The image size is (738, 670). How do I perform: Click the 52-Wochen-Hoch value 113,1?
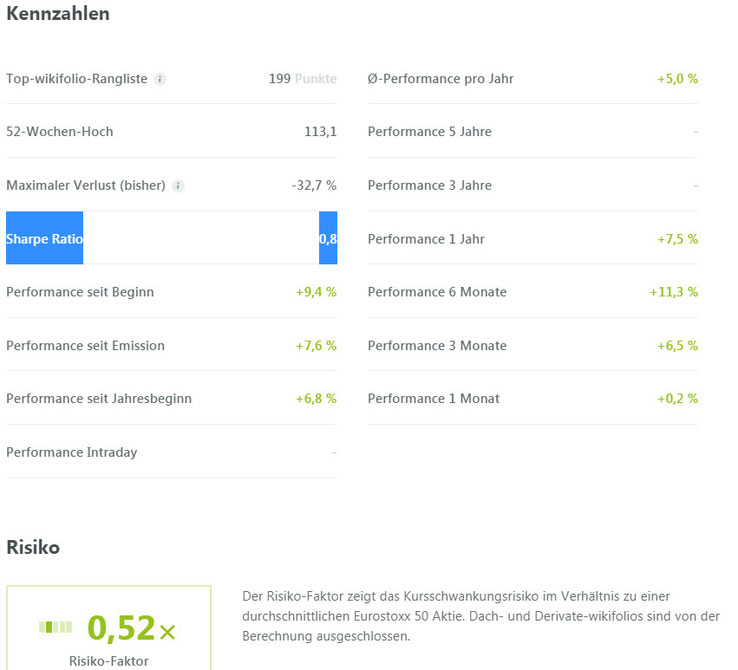pos(321,132)
